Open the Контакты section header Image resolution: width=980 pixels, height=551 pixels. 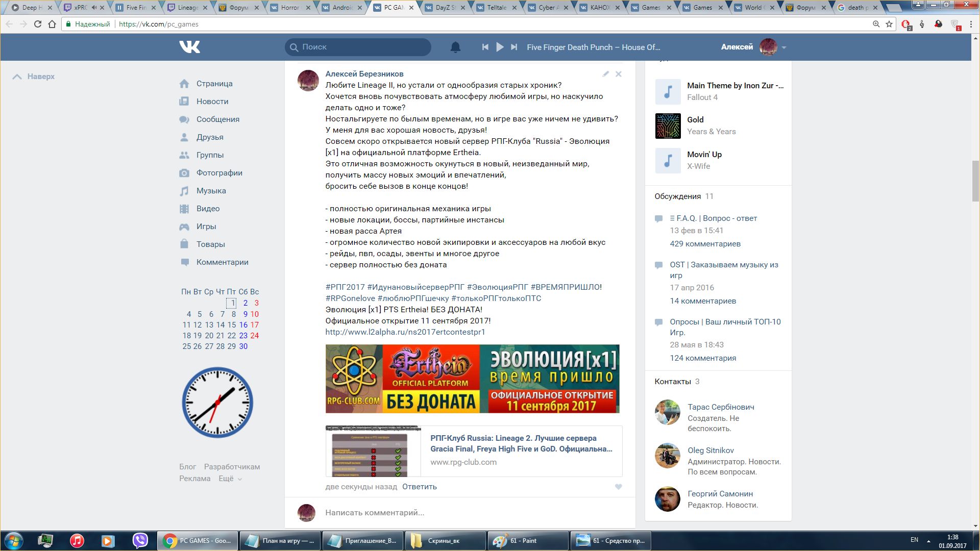pyautogui.click(x=673, y=382)
